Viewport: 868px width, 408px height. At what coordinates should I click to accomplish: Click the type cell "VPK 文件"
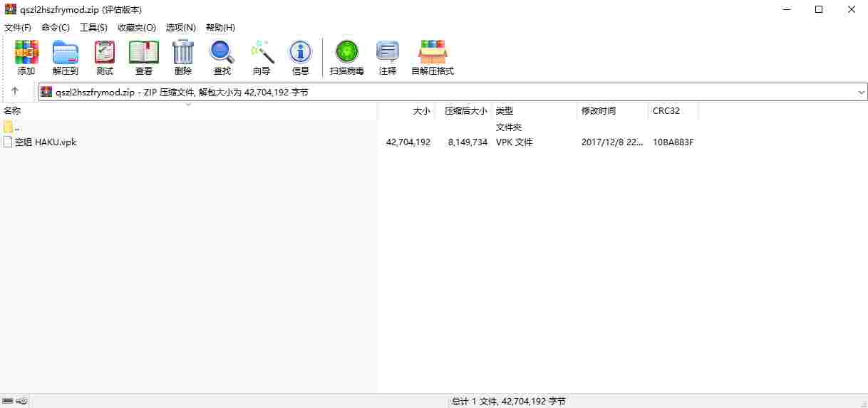tap(514, 142)
